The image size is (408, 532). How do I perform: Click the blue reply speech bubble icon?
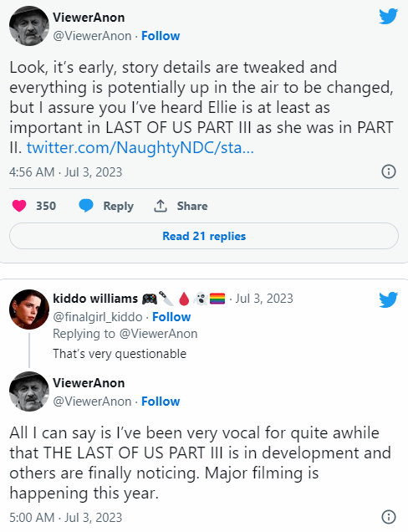pos(86,206)
